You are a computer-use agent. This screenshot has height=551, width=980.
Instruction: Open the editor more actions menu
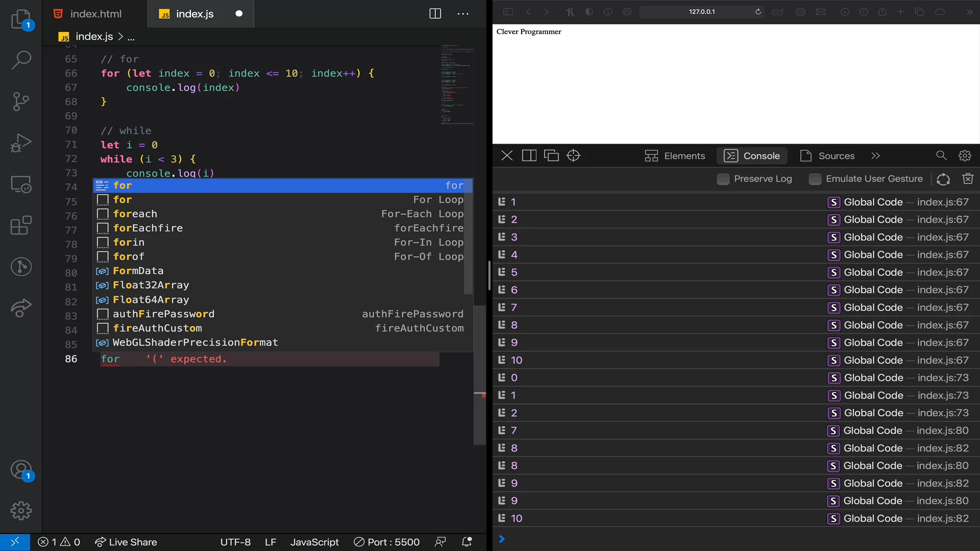pyautogui.click(x=463, y=14)
